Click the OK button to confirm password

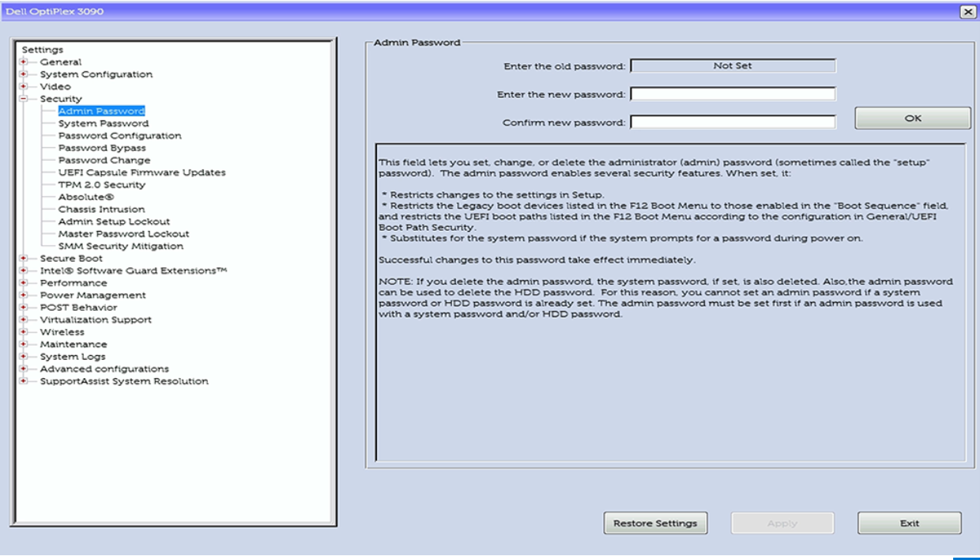coord(912,117)
